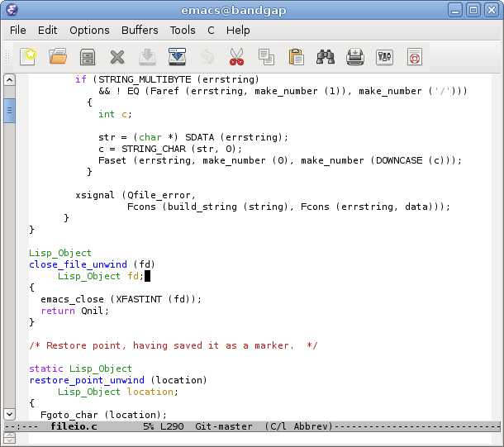504x447 pixels.
Task: Copy selection with the Copy icon
Action: 267,57
